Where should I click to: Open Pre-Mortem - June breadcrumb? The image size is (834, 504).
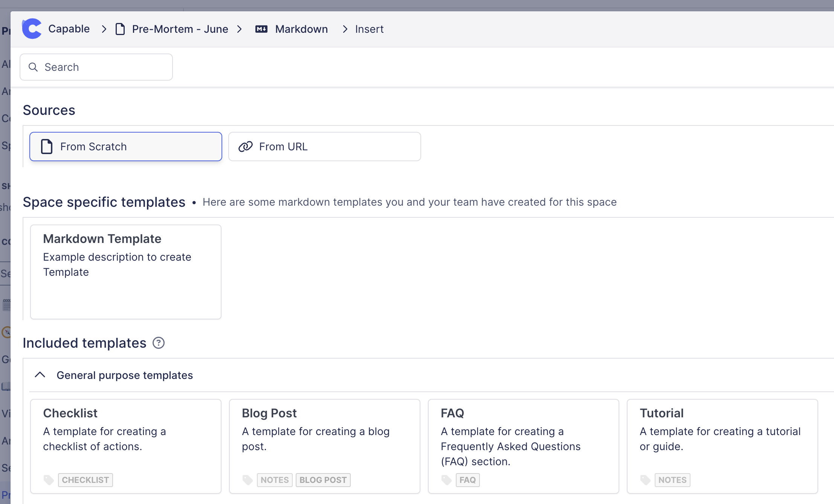click(180, 29)
